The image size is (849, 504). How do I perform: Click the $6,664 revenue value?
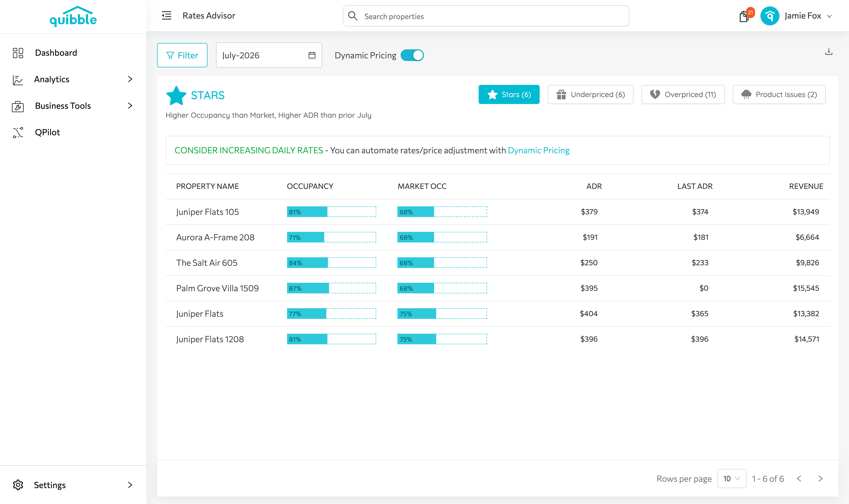(807, 237)
